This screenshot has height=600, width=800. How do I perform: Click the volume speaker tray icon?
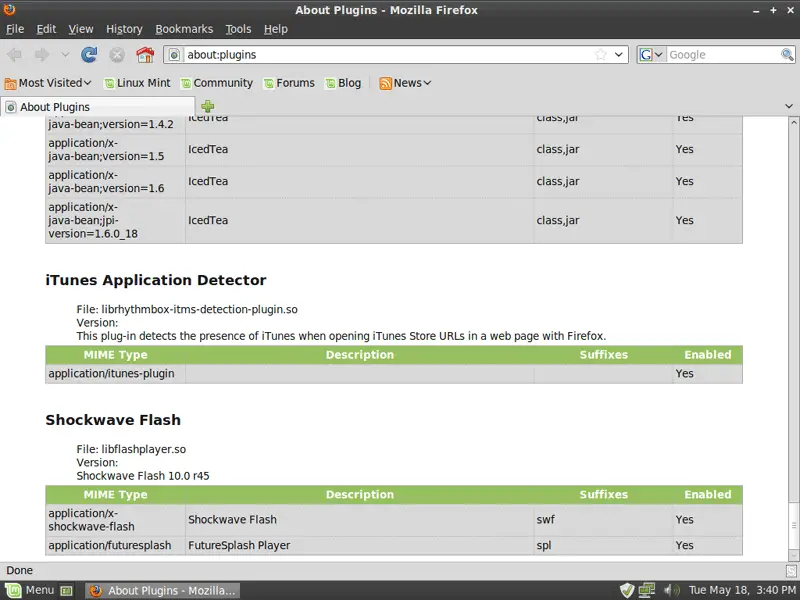point(671,590)
